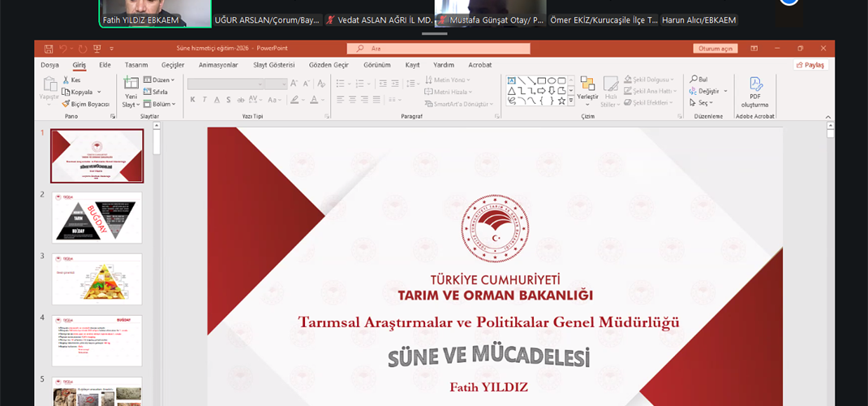Click Fatih YILDIZ EBKAEM's video tile
868x406 pixels.
pyautogui.click(x=155, y=13)
